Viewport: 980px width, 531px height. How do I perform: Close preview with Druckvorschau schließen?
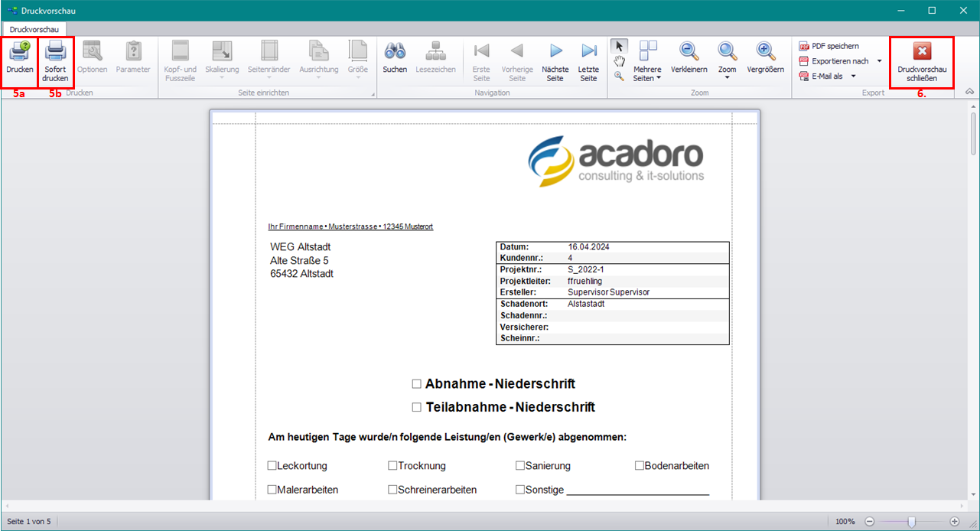tap(922, 61)
